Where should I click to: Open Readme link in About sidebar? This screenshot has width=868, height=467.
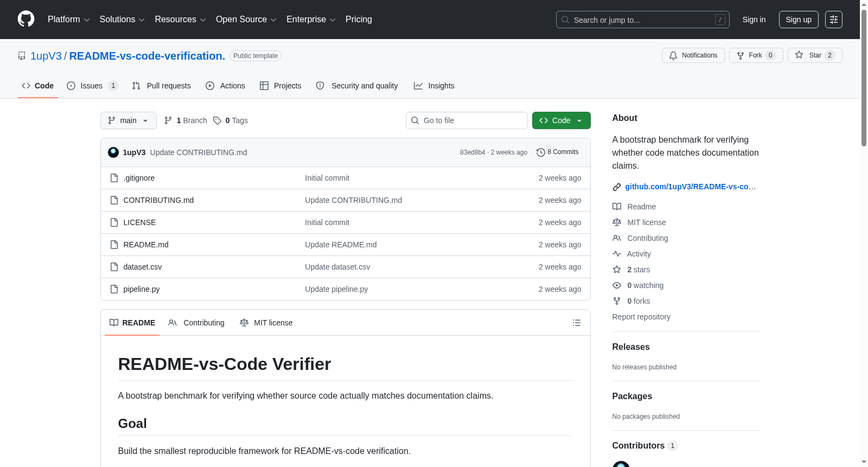[x=634, y=207]
